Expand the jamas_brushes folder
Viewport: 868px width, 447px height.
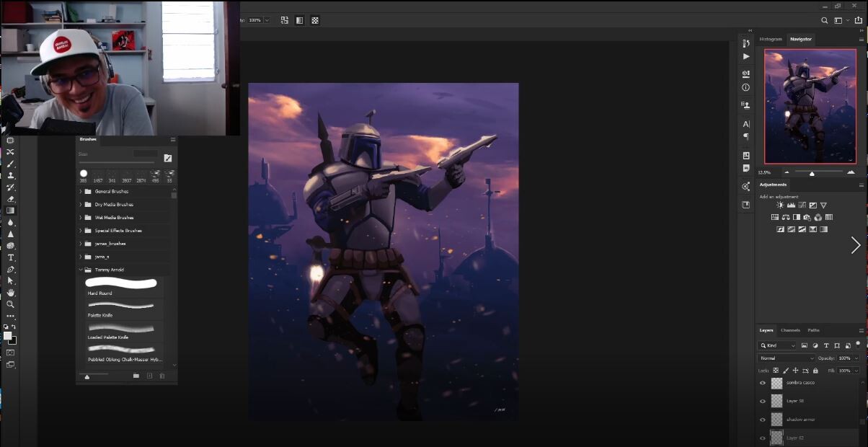click(80, 244)
